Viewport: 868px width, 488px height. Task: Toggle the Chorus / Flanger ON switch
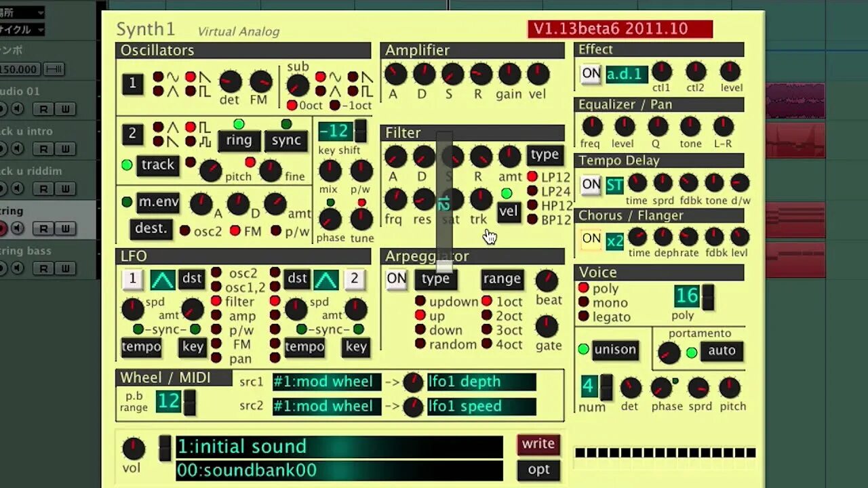[591, 239]
